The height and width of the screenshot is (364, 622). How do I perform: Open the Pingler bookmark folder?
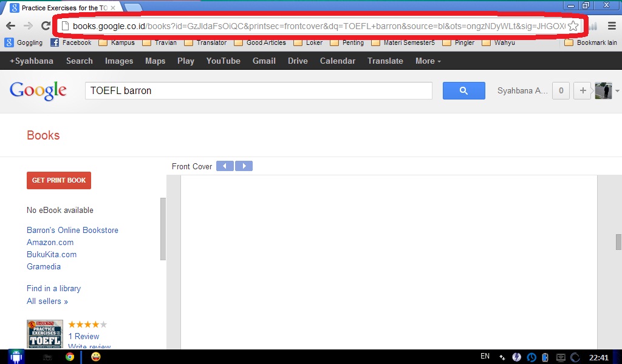[x=459, y=42]
